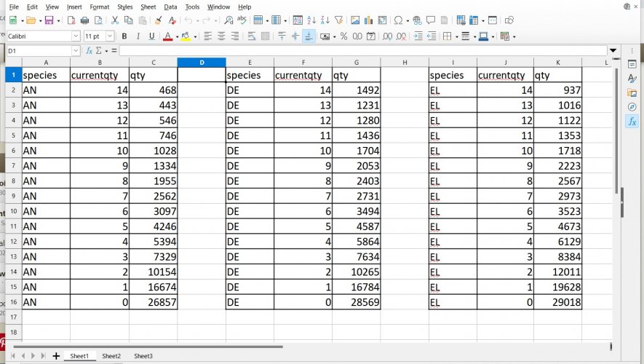Insert a chart using the chart icon
Image resolution: width=644 pixels, height=364 pixels.
tap(370, 20)
